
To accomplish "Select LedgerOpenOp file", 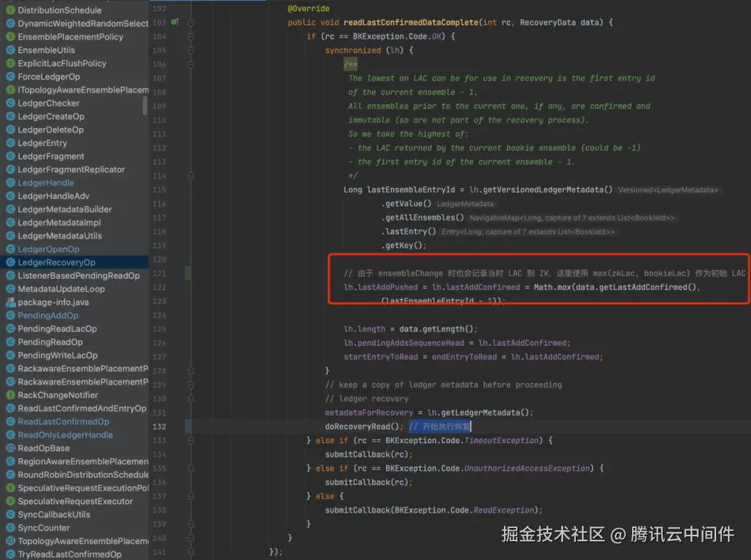I will click(x=49, y=249).
